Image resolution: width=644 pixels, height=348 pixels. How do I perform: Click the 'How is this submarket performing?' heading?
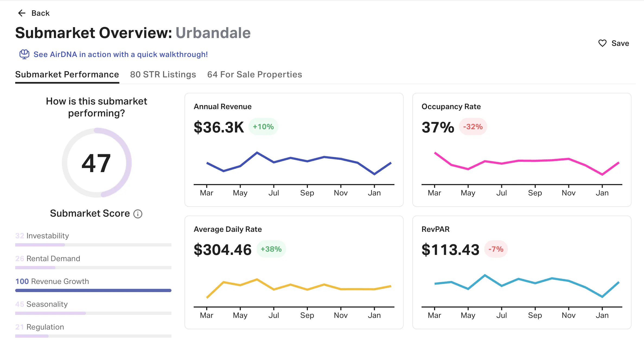(97, 107)
